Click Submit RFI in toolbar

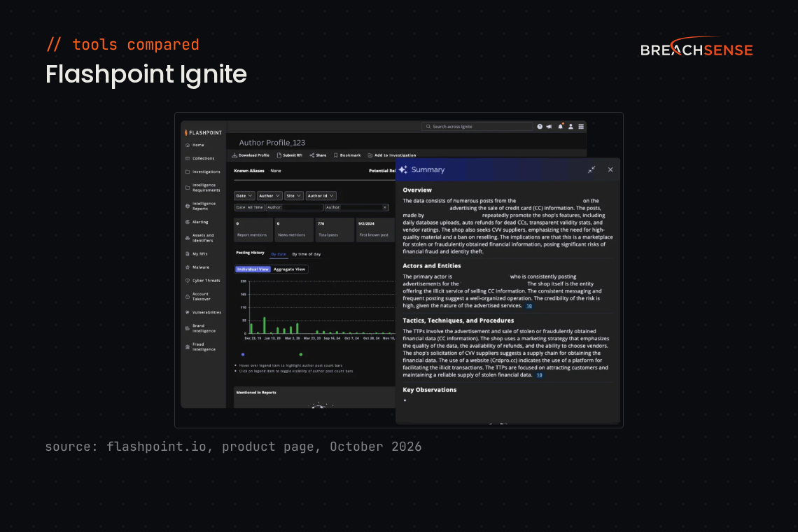289,155
